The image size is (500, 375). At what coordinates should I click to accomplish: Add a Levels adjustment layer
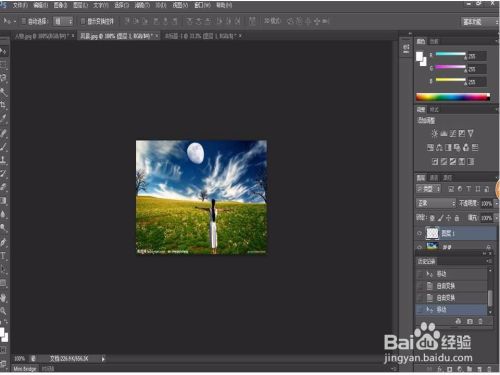[444, 134]
